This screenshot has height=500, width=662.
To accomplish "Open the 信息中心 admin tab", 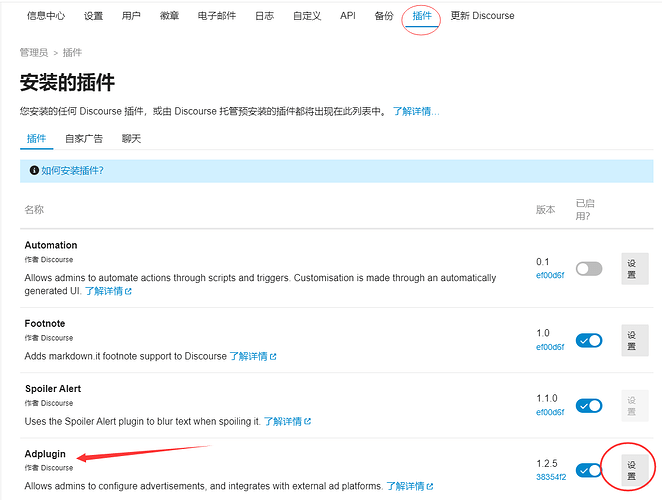I will 46,16.
